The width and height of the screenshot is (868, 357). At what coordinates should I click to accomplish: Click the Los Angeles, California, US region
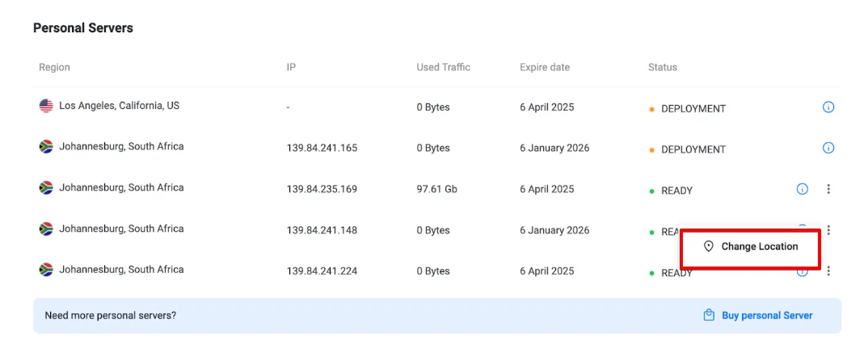click(119, 106)
